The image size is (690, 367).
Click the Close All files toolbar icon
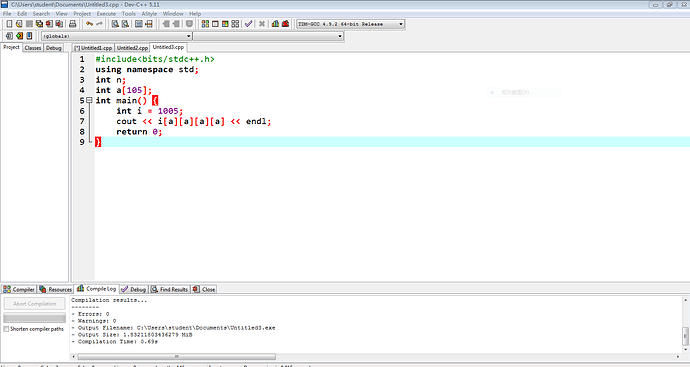click(x=59, y=24)
